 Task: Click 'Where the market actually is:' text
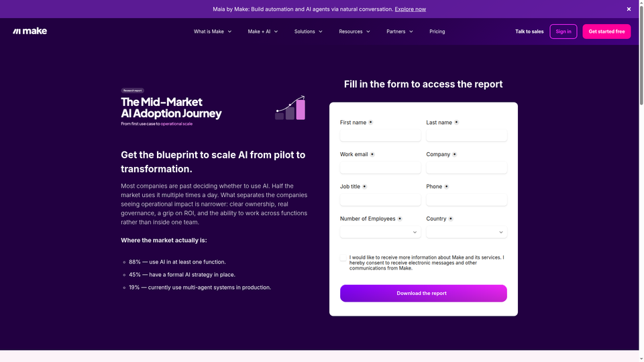point(164,240)
